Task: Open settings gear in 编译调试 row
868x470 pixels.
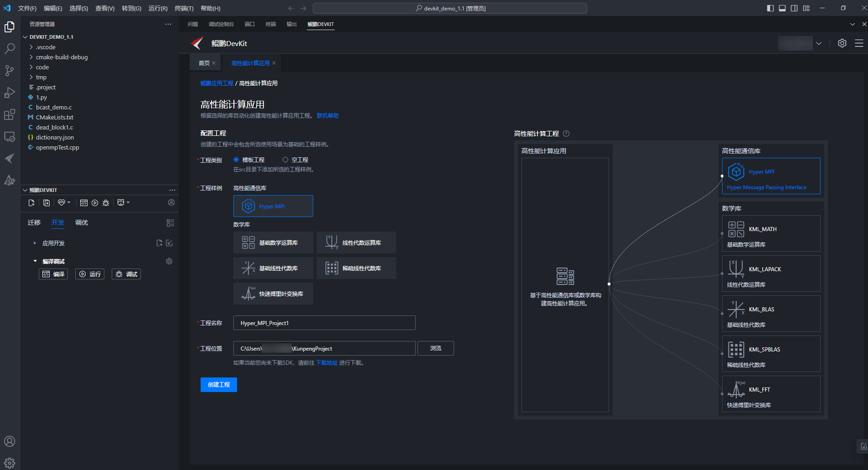Action: point(169,261)
